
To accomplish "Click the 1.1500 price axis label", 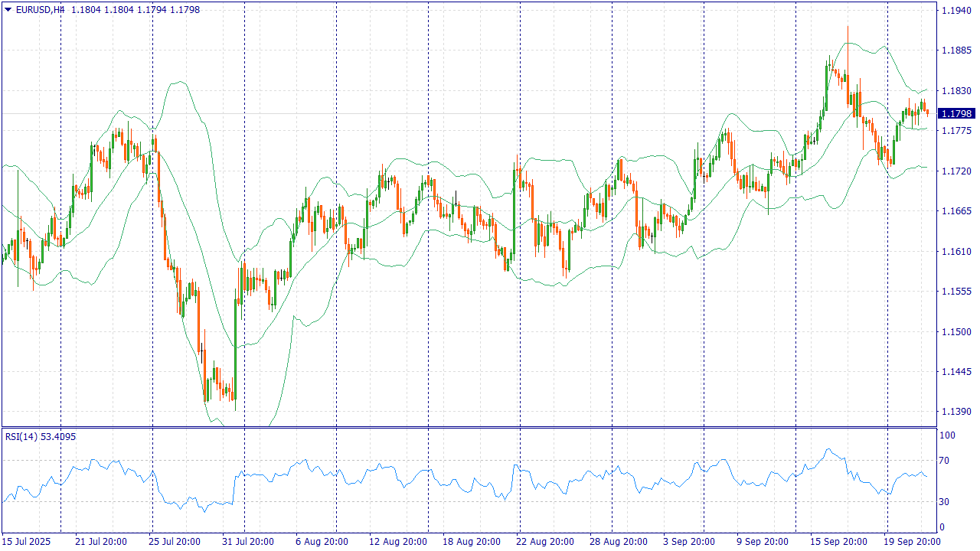I will point(956,332).
